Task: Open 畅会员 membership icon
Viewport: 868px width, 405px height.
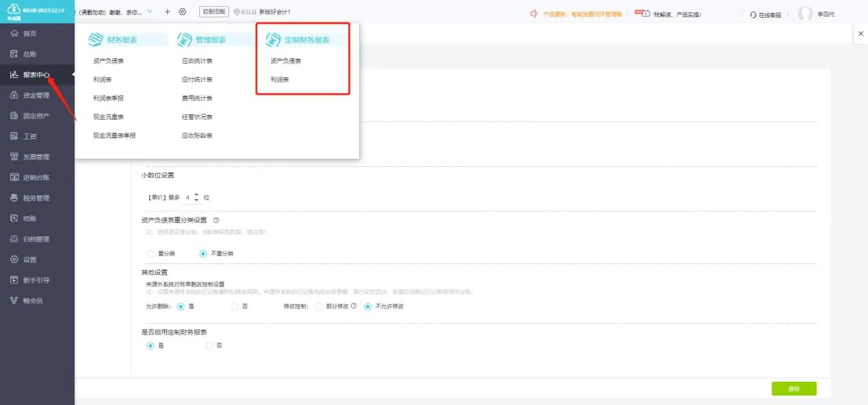Action: 14,300
